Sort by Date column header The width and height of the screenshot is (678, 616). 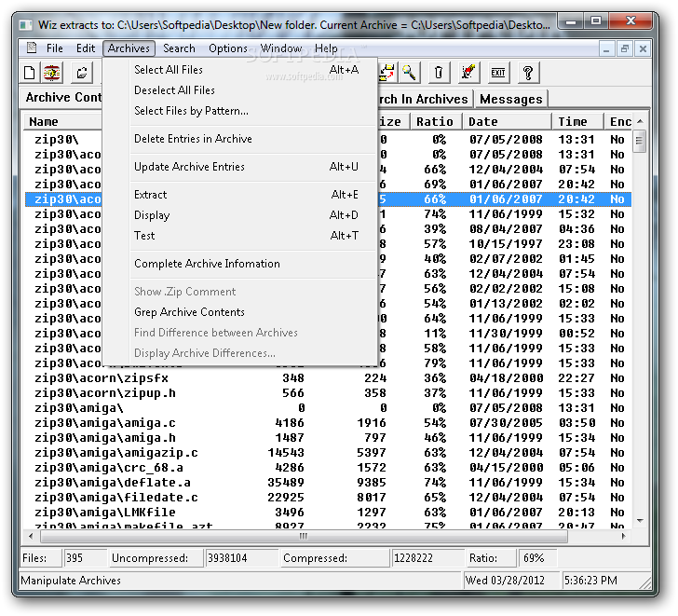click(507, 121)
